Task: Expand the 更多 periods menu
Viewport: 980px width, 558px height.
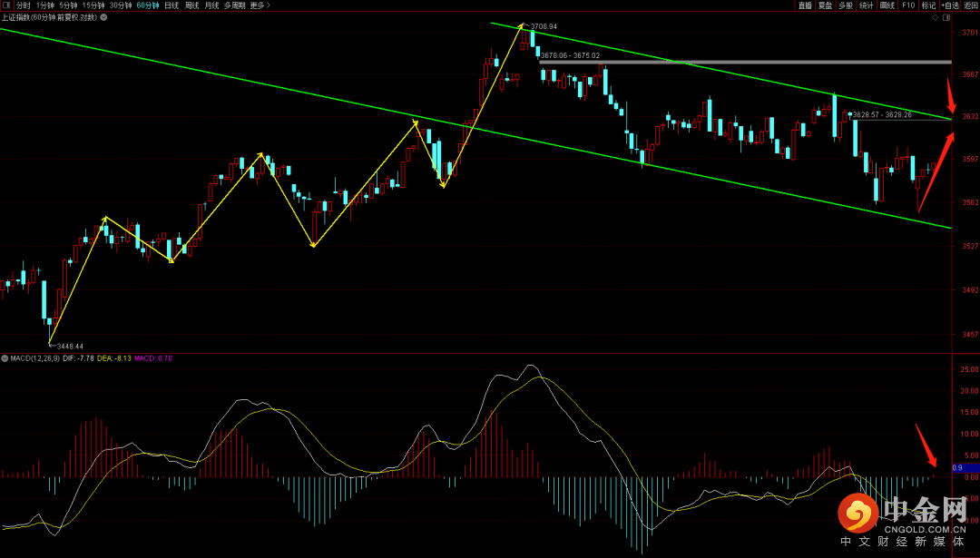Action: pos(260,5)
